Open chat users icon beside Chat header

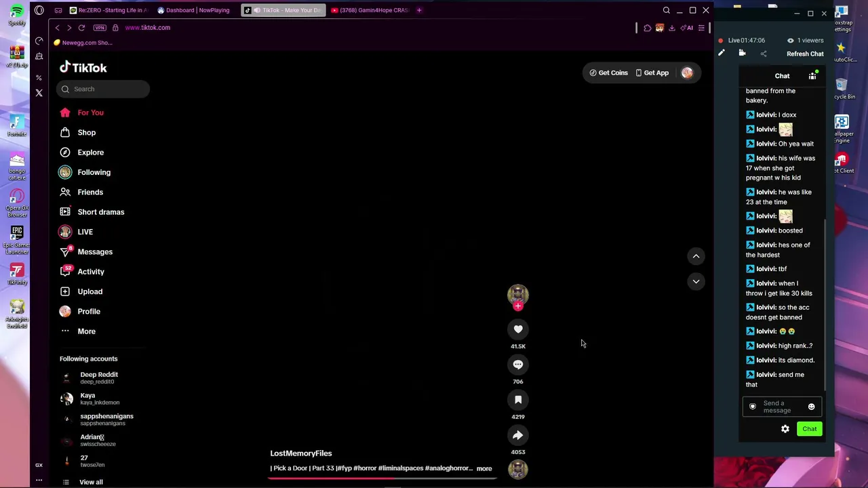coord(812,76)
